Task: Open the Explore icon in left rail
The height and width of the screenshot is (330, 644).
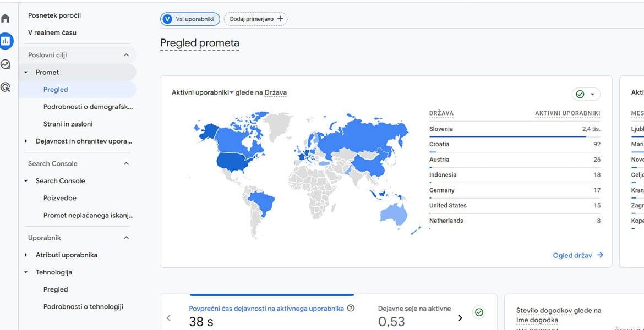Action: [6, 64]
